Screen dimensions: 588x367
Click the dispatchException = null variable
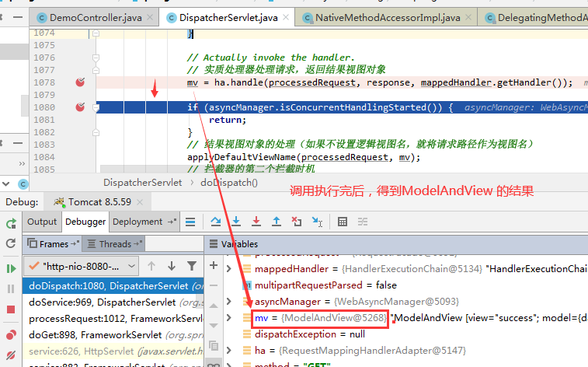[x=309, y=334]
